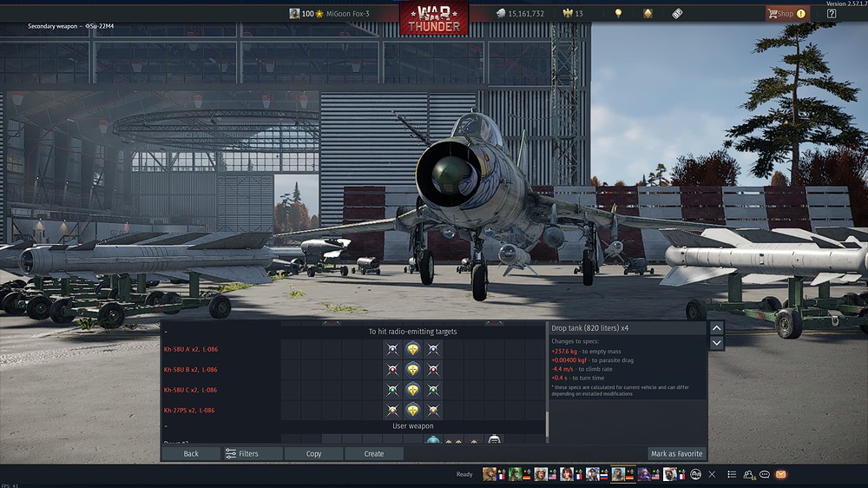This screenshot has width=868, height=488.
Task: Open the Shop cart icon
Action: click(773, 13)
